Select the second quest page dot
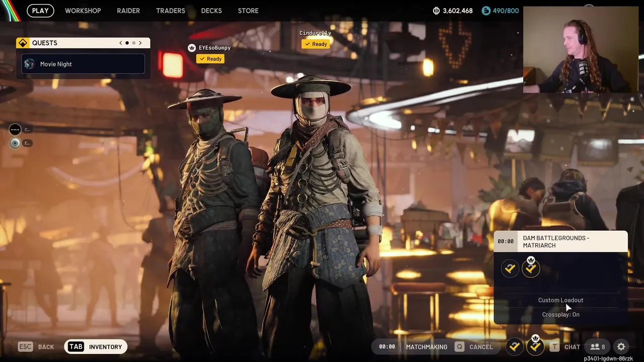 pyautogui.click(x=133, y=43)
